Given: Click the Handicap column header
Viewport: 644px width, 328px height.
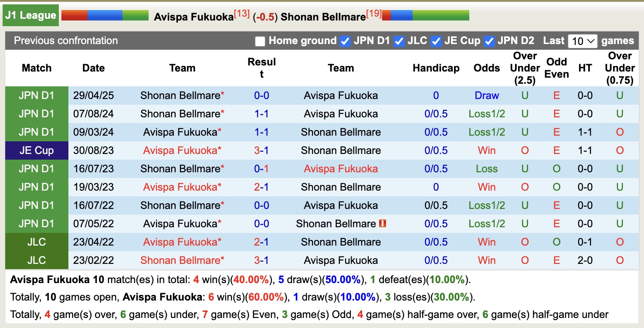Looking at the screenshot, I should coord(436,68).
